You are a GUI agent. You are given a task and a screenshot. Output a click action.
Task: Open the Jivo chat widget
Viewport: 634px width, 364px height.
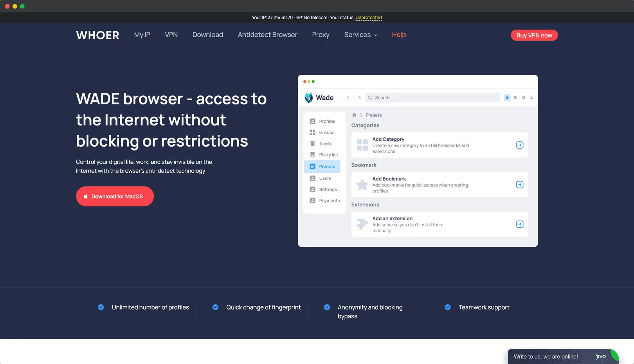tap(563, 357)
